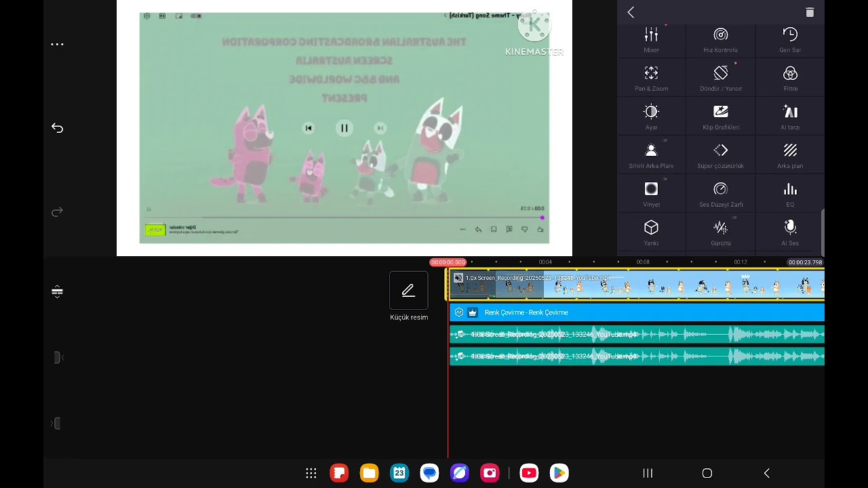Open the Filtre filter tool
Image resolution: width=868 pixels, height=488 pixels.
pyautogui.click(x=790, y=79)
